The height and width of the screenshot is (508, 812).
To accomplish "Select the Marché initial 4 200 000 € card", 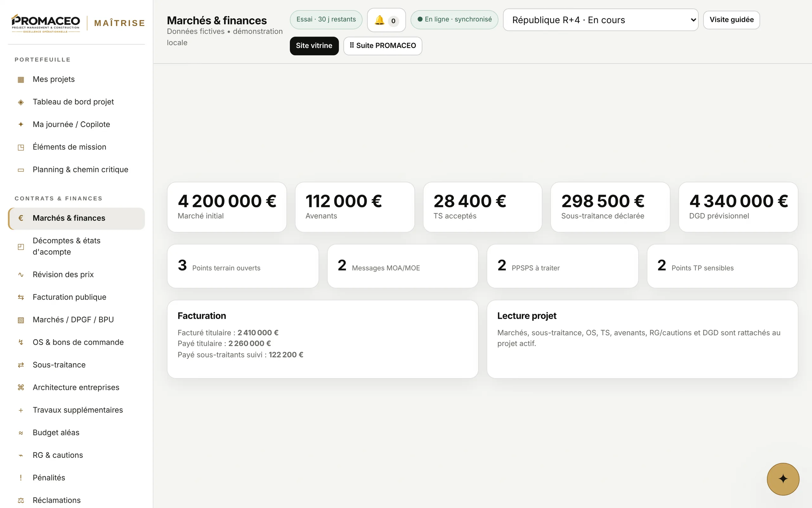I will (227, 207).
